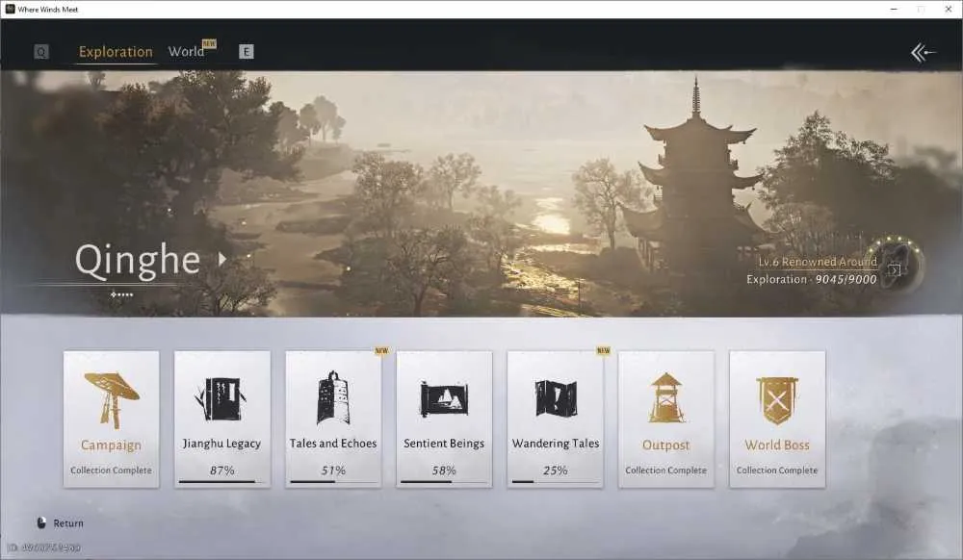Open the Jianghu Legacy book icon
Image resolution: width=963 pixels, height=560 pixels.
(221, 399)
